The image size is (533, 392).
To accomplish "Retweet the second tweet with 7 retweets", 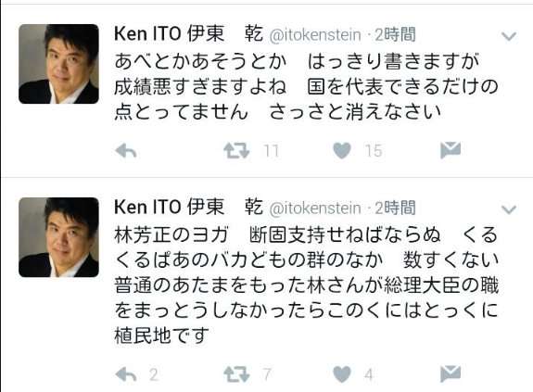I will 236,374.
